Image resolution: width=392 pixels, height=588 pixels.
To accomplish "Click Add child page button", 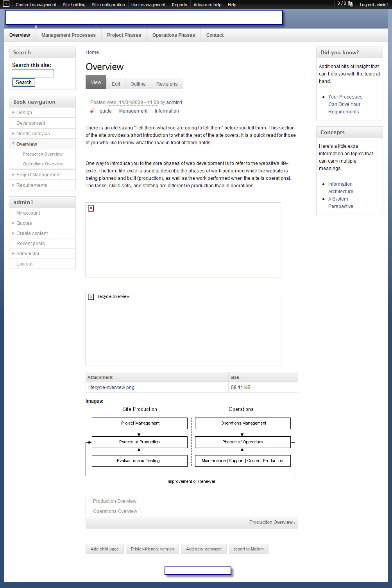I will (x=105, y=549).
